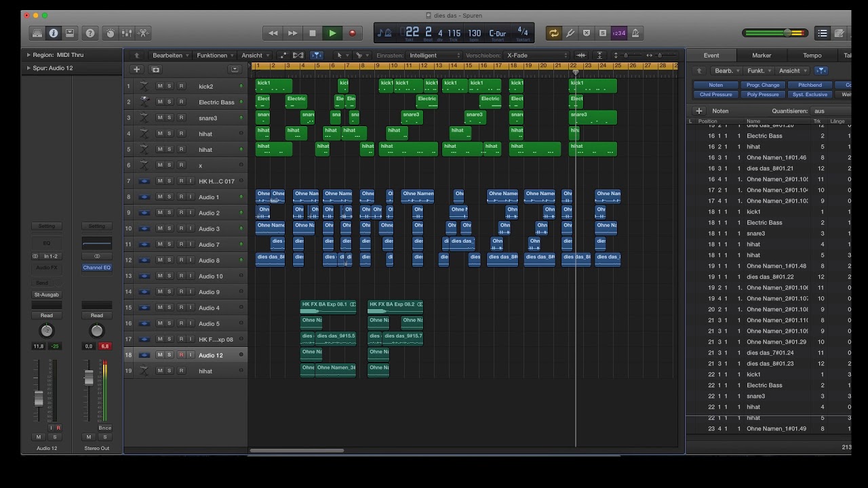This screenshot has width=868, height=488.
Task: Mute the kick2 track
Action: pyautogui.click(x=160, y=86)
